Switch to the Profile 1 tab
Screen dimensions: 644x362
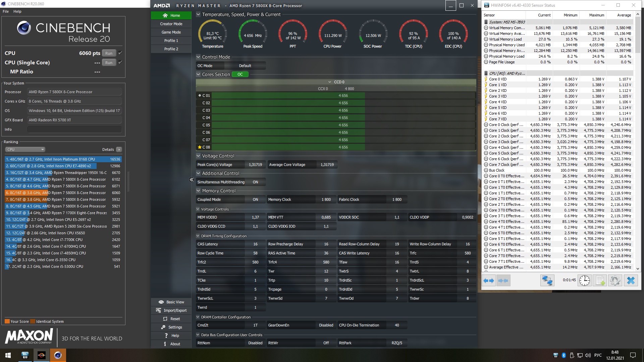pos(171,41)
